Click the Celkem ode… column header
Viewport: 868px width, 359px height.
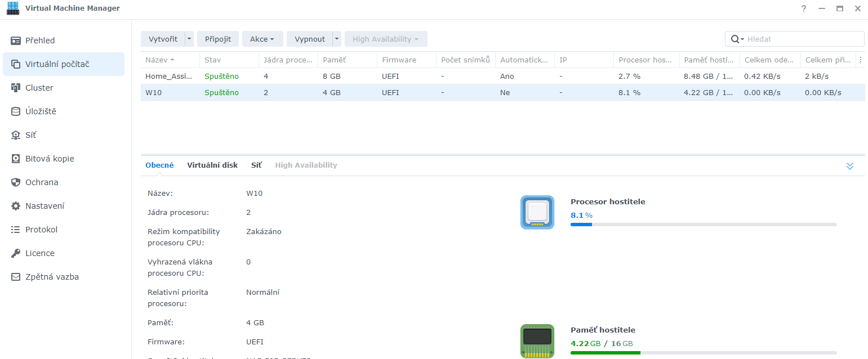(770, 60)
